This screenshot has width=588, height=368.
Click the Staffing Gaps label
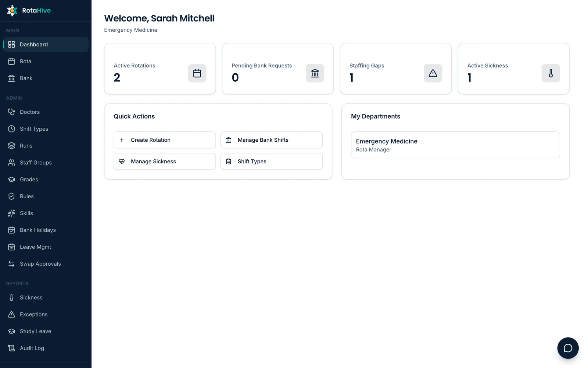[x=367, y=66]
